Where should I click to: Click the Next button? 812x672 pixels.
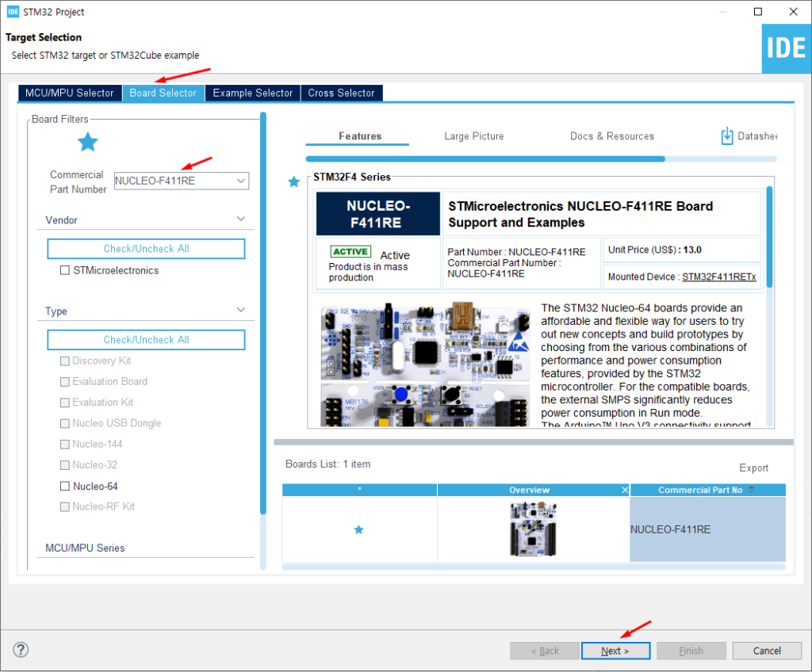(615, 651)
